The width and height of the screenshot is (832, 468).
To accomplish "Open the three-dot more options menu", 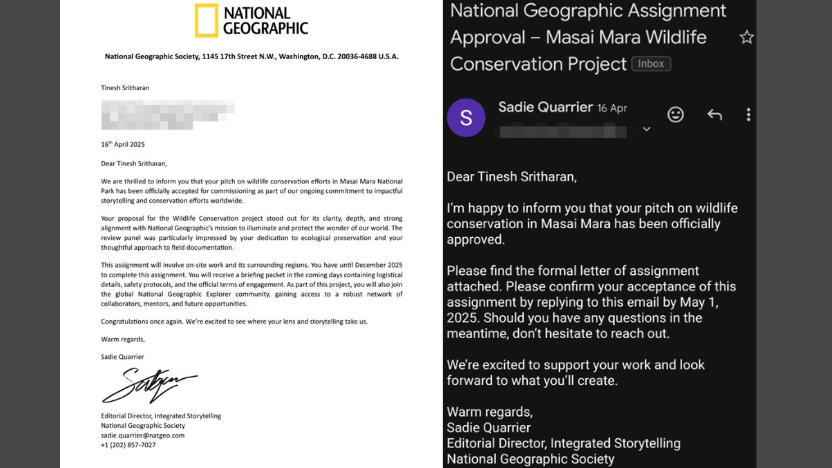I will click(748, 114).
